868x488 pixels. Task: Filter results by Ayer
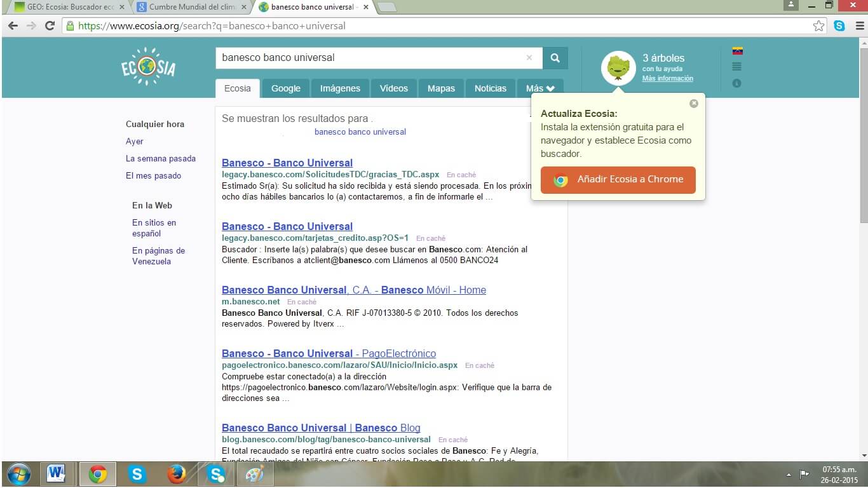pyautogui.click(x=135, y=142)
